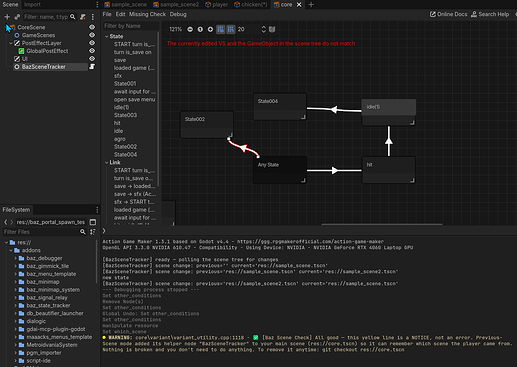
Task: Collapse the res:// root folder
Action: coord(6,242)
